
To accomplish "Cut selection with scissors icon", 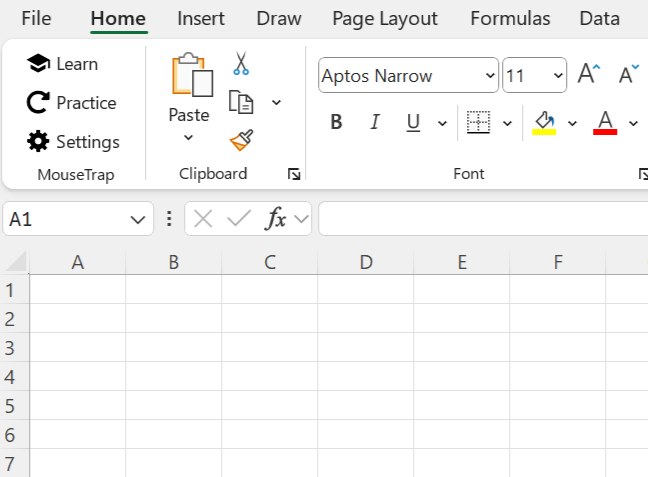I will (241, 63).
